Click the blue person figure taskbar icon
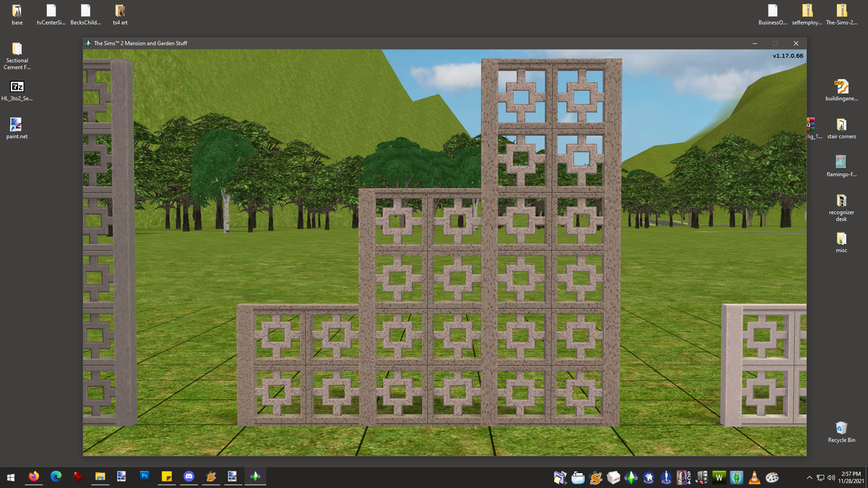The image size is (868, 488). pyautogui.click(x=667, y=477)
